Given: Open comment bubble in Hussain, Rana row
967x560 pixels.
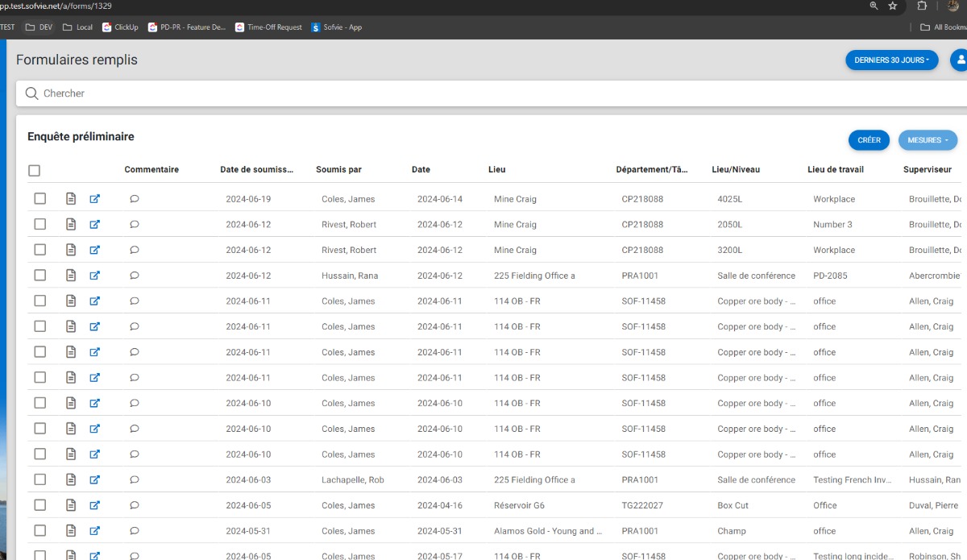Looking at the screenshot, I should click(x=135, y=276).
